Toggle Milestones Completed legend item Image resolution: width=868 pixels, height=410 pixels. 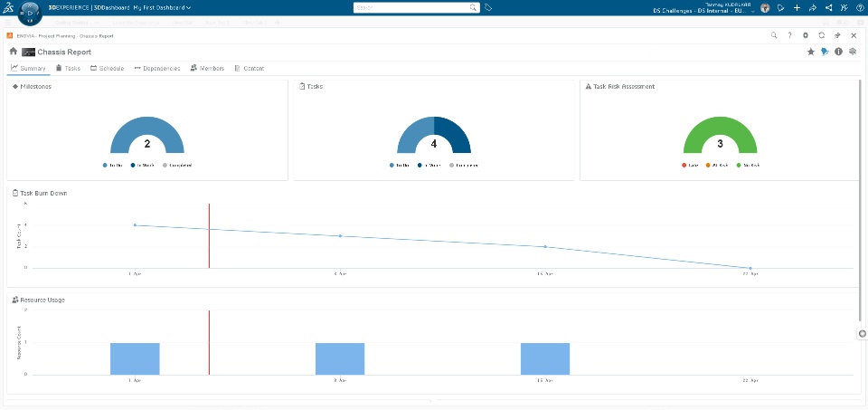(x=177, y=165)
